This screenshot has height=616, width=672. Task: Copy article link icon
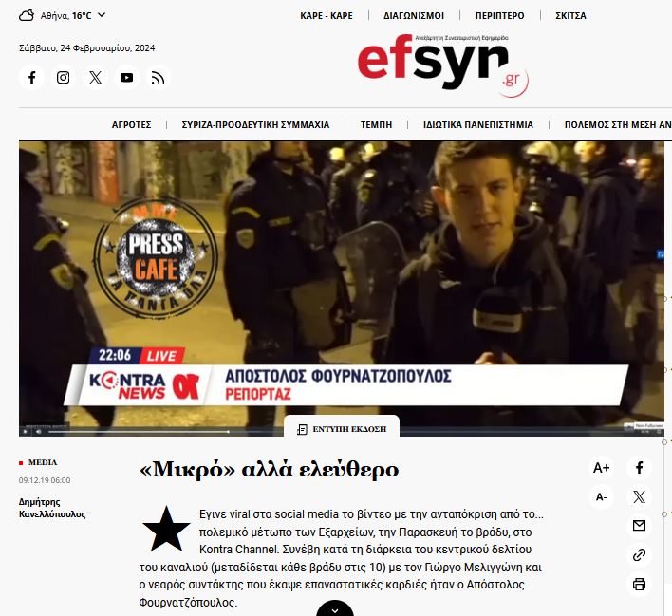coord(639,554)
